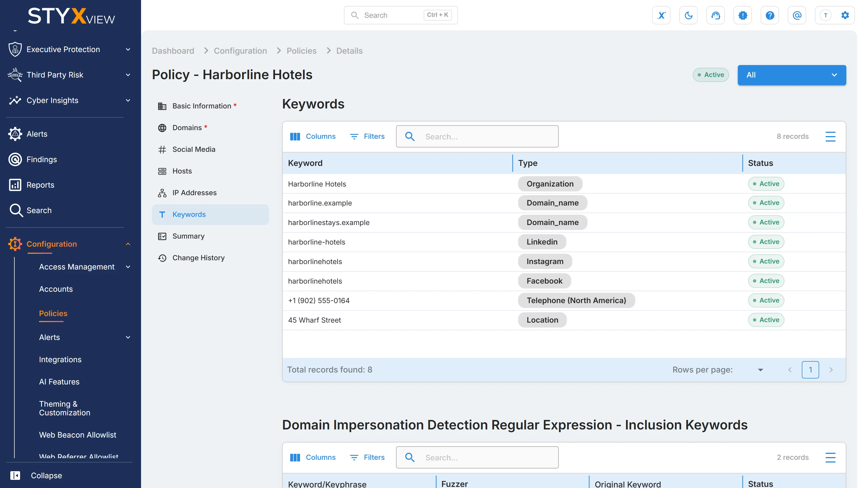Go to pagination page 1
This screenshot has height=488, width=868.
[x=810, y=370]
